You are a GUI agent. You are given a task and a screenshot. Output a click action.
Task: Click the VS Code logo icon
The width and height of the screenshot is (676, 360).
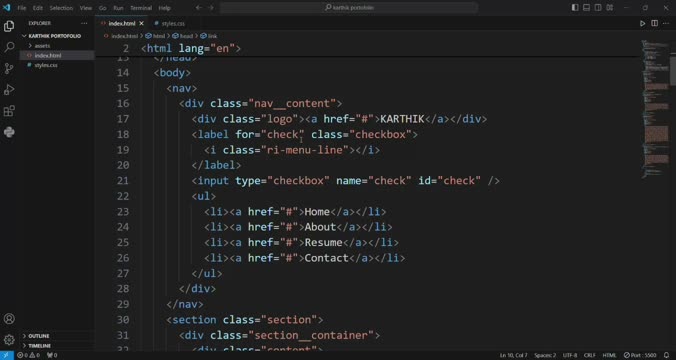6,8
